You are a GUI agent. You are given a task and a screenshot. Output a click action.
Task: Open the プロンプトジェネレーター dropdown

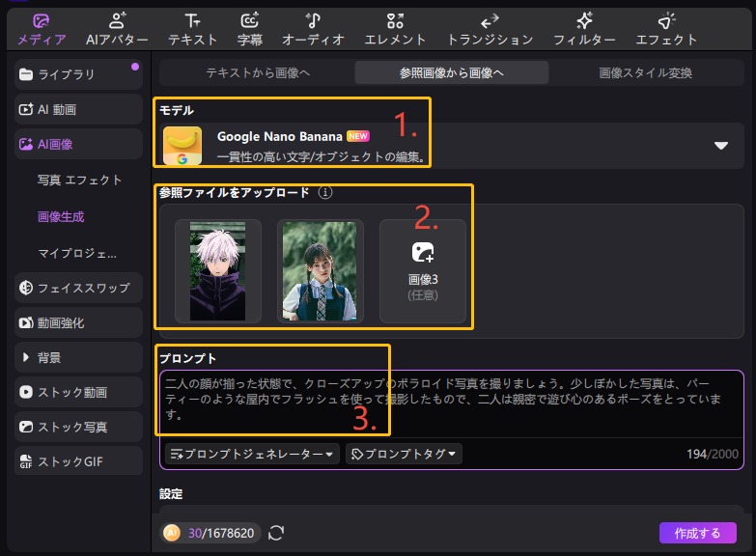click(x=252, y=454)
